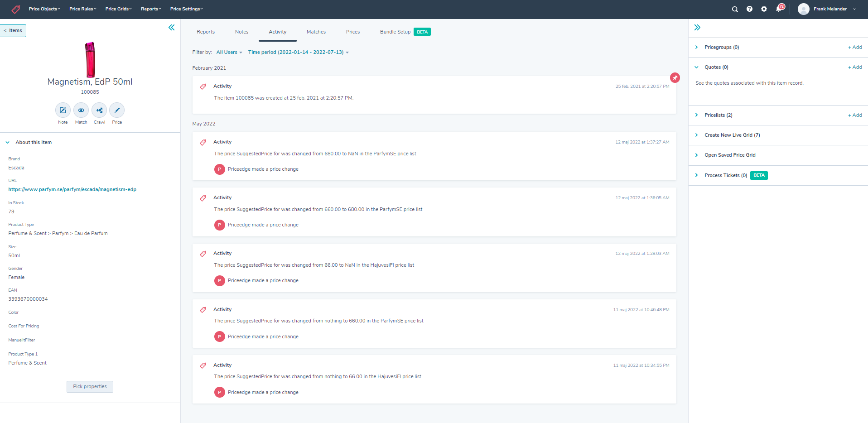Click tag icon on nothing to 66.00 activity

203,365
